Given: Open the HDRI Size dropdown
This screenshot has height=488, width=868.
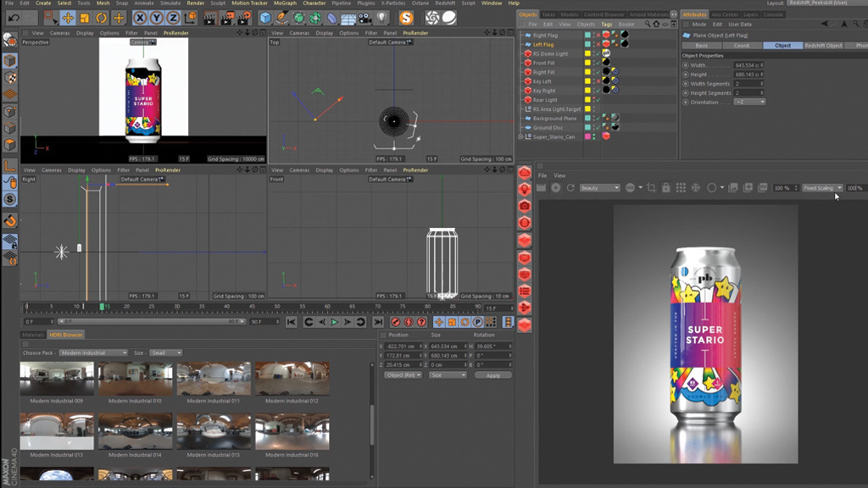Looking at the screenshot, I should 165,352.
